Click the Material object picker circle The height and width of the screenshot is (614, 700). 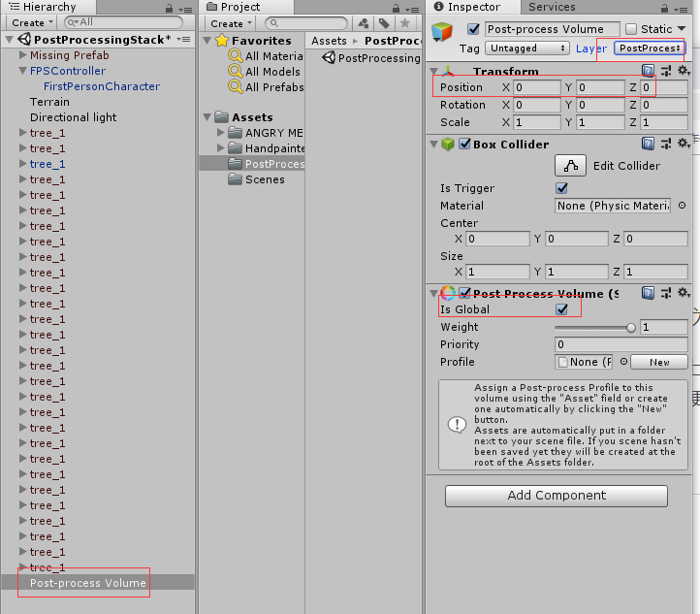coord(682,206)
